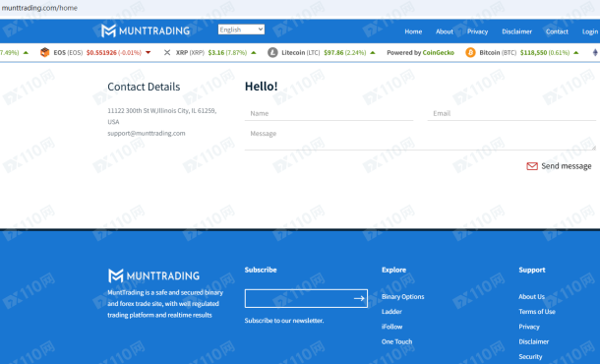Viewport: 600px width, 364px height.
Task: Open the Disclaimer link under Support
Action: tap(533, 341)
